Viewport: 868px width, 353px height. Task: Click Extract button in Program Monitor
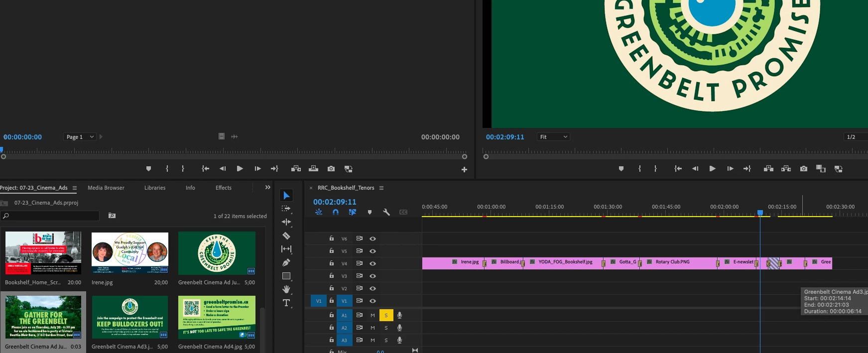[786, 169]
